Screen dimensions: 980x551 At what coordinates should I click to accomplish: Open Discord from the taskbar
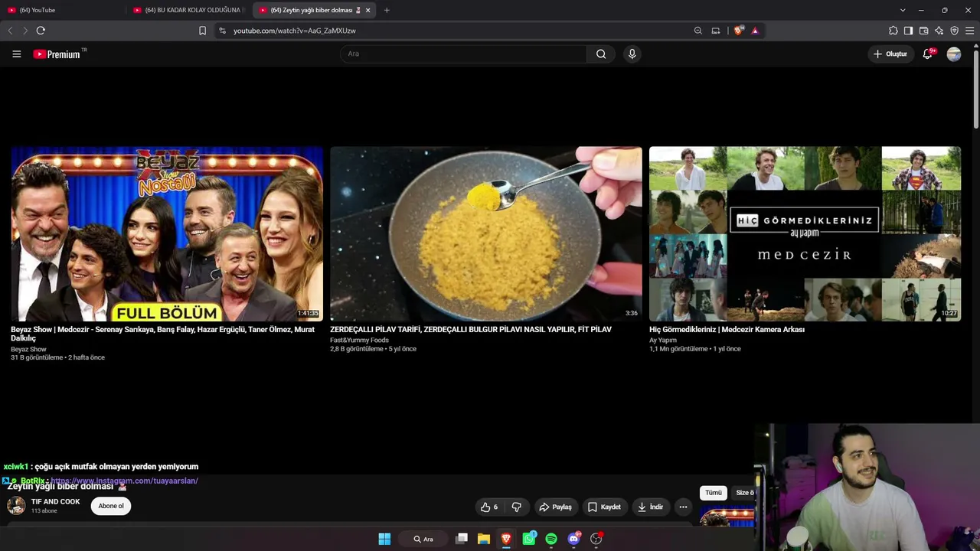click(574, 539)
